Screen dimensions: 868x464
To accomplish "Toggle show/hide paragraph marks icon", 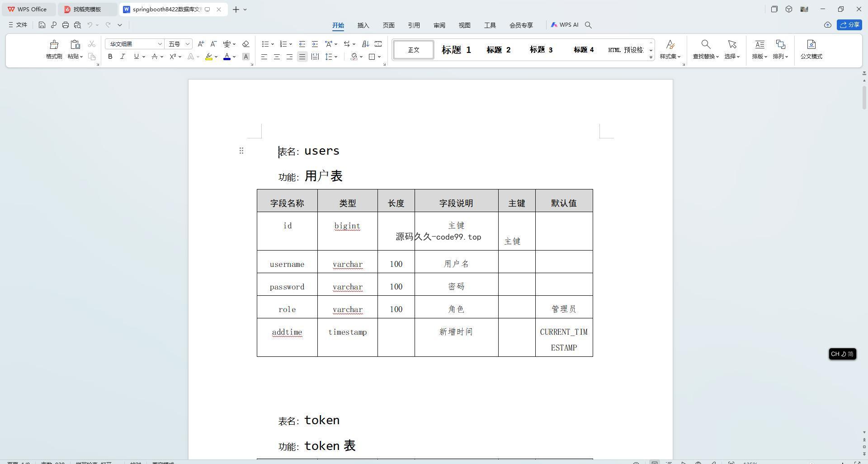I will 346,44.
